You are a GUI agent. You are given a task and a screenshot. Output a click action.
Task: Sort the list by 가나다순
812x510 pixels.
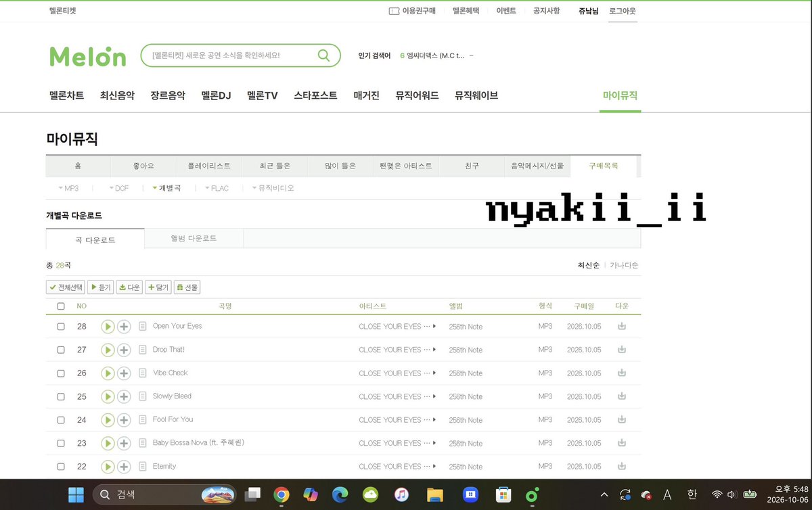click(x=624, y=265)
